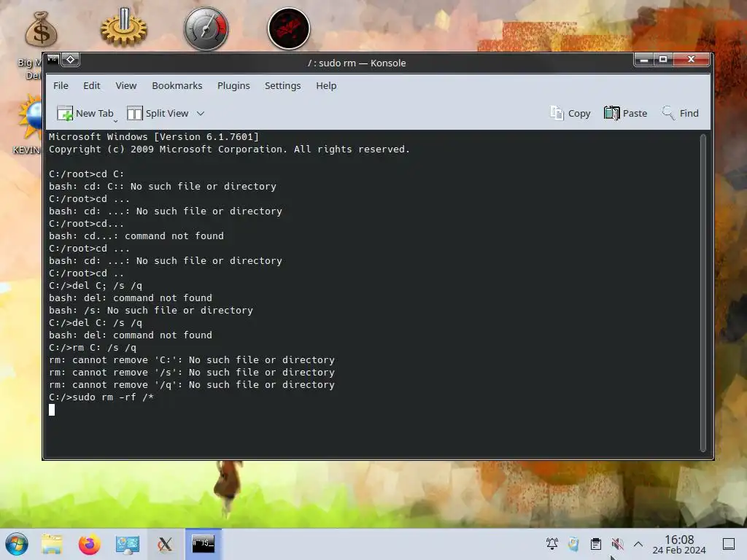Close the Konsole window
747x560 pixels.
coord(691,60)
